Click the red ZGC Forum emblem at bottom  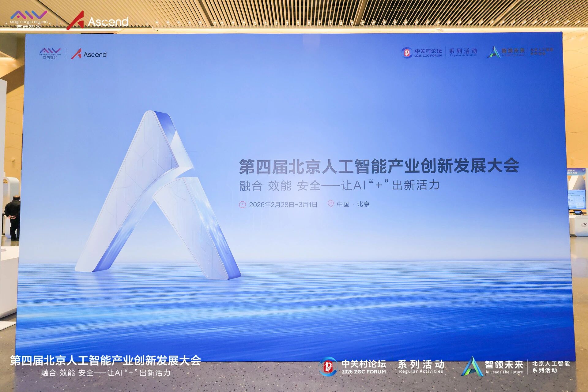(x=328, y=367)
